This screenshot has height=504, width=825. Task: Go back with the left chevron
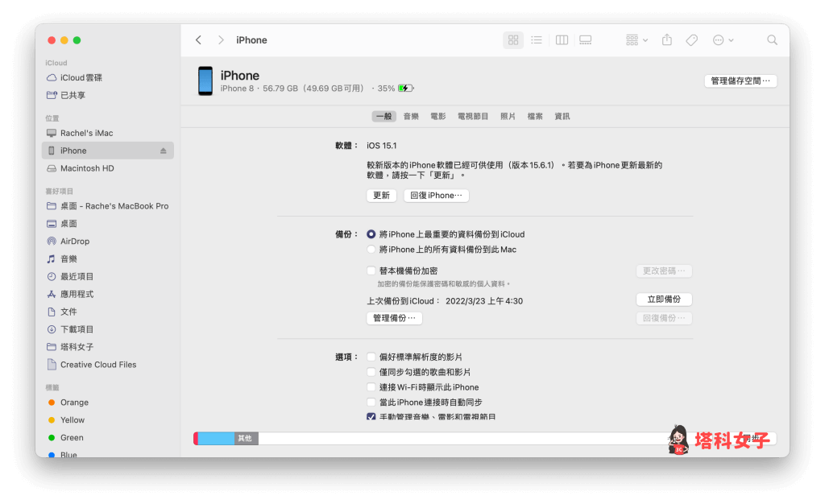(x=198, y=40)
